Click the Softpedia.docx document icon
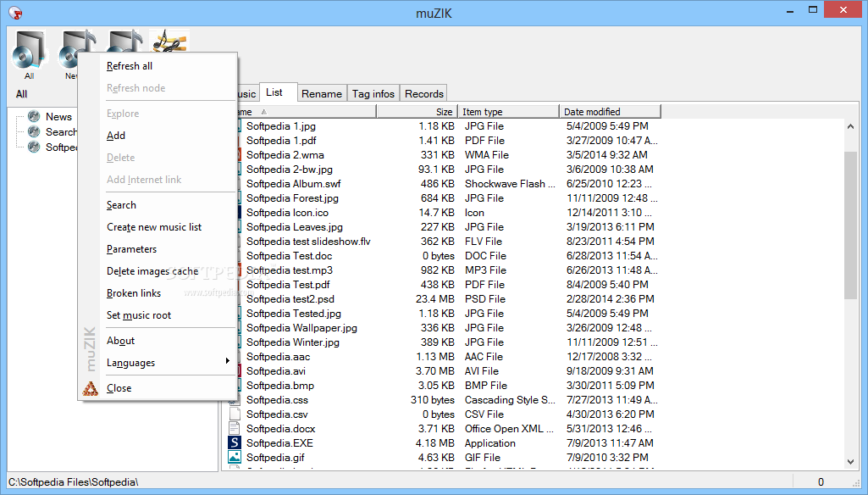Viewport: 868px width, 495px height. coord(235,428)
